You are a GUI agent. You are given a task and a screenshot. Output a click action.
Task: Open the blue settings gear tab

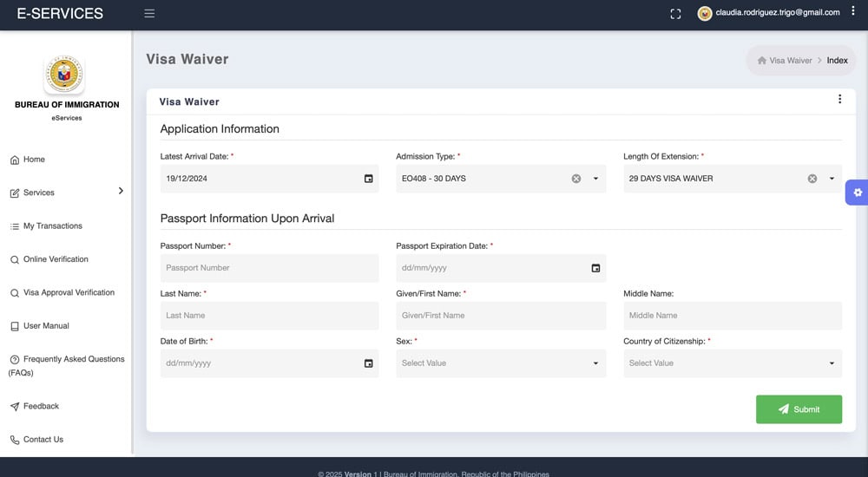click(x=857, y=193)
